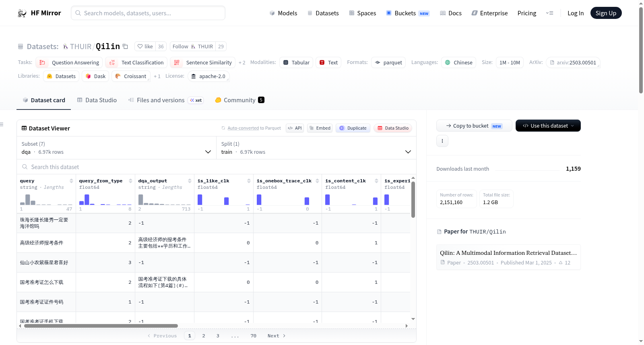Open the Use this dataset dropdown
Image resolution: width=644 pixels, height=345 pixels.
[548, 126]
